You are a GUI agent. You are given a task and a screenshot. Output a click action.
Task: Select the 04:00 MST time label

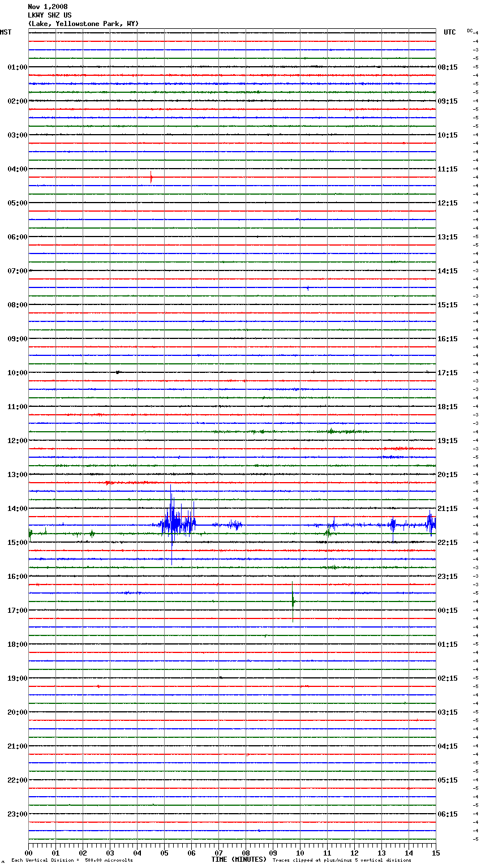18,169
